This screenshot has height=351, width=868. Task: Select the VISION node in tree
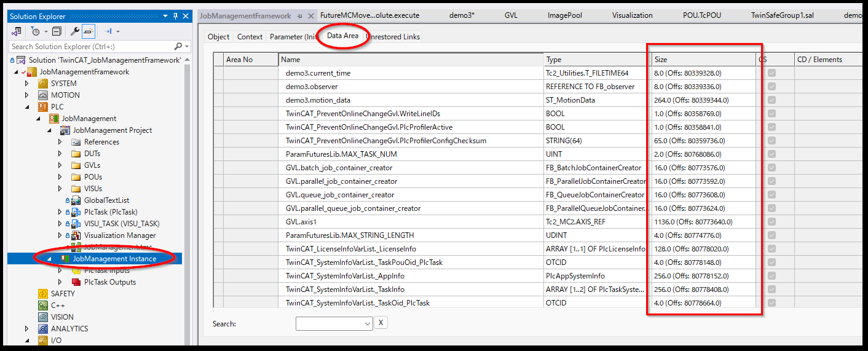62,317
